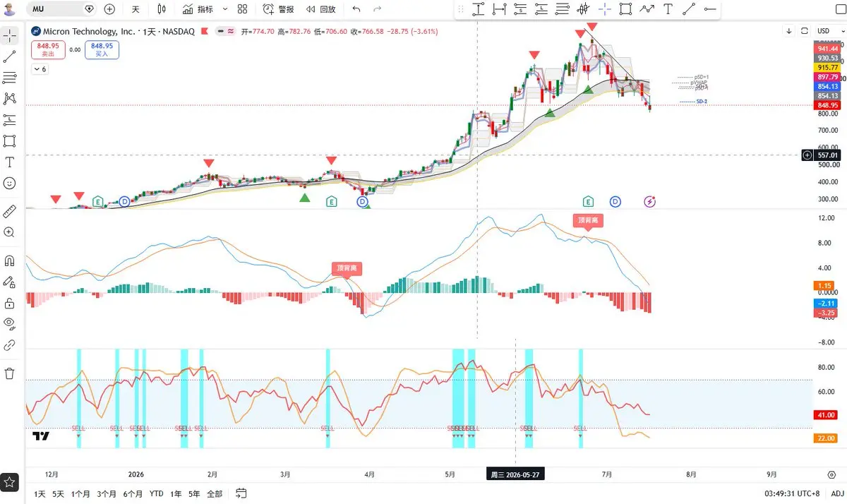Click the 卖出 sell button at 848.95
Screen dimensions: 847x504
click(47, 49)
